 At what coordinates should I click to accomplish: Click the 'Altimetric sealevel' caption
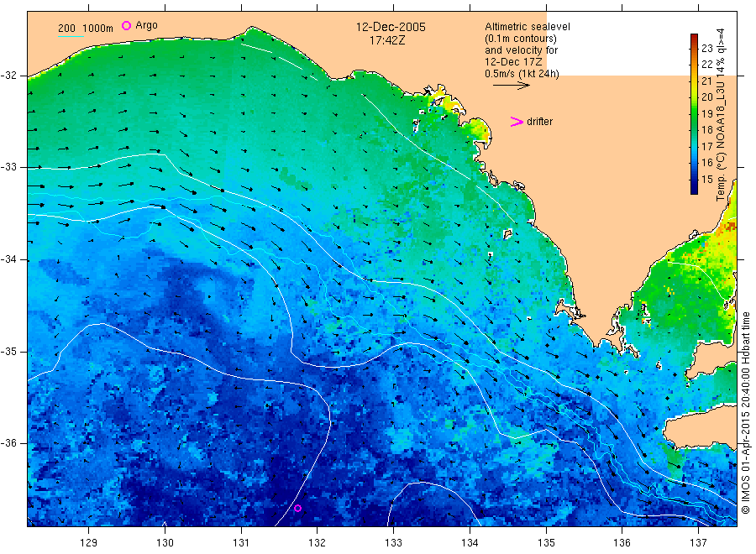[527, 27]
